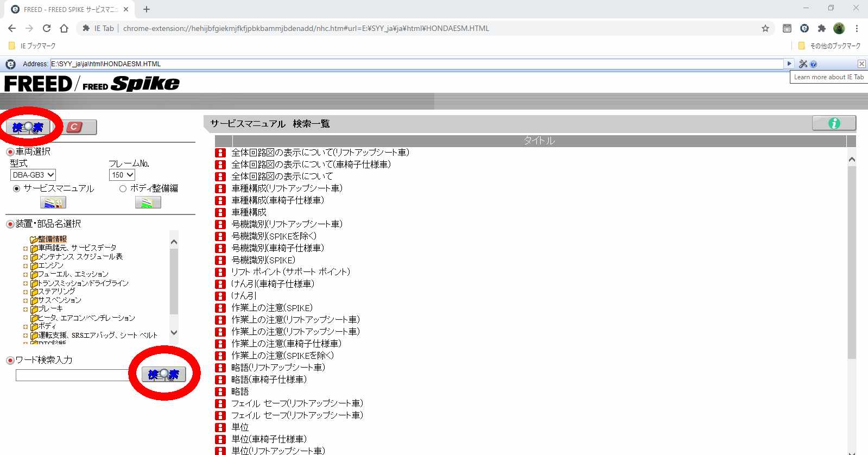Click the IE Tab Address field
Viewport: 868px width, 455px height.
pyautogui.click(x=417, y=64)
